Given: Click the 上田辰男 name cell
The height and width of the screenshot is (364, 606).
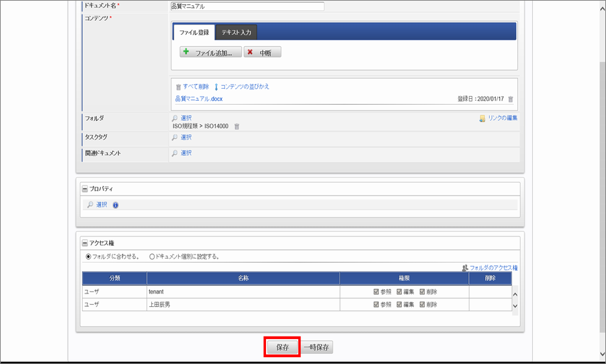Looking at the screenshot, I should [x=243, y=304].
